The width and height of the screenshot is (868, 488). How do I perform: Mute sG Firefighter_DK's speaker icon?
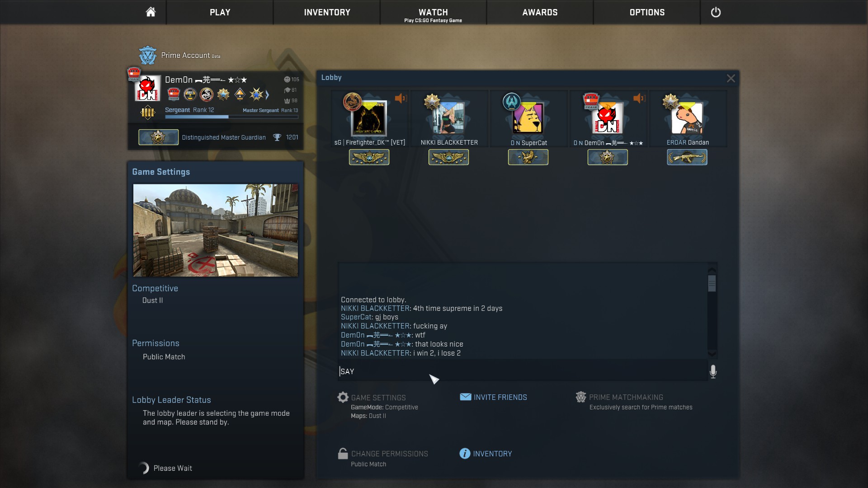click(x=401, y=98)
